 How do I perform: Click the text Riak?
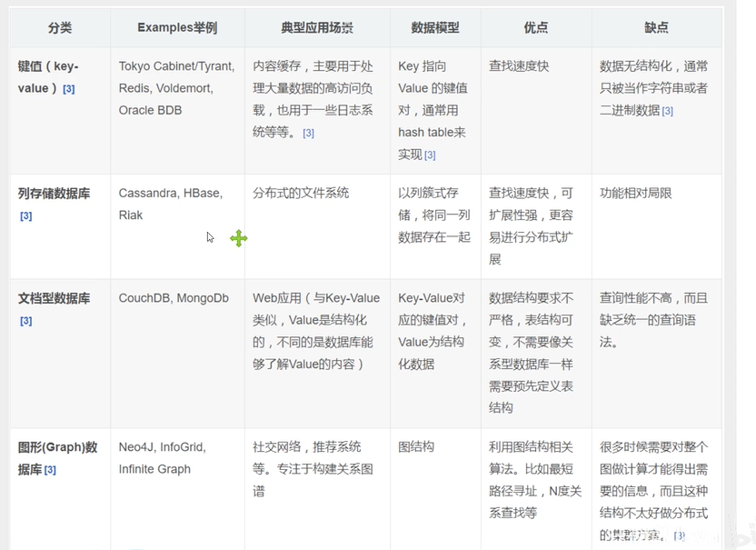click(131, 215)
